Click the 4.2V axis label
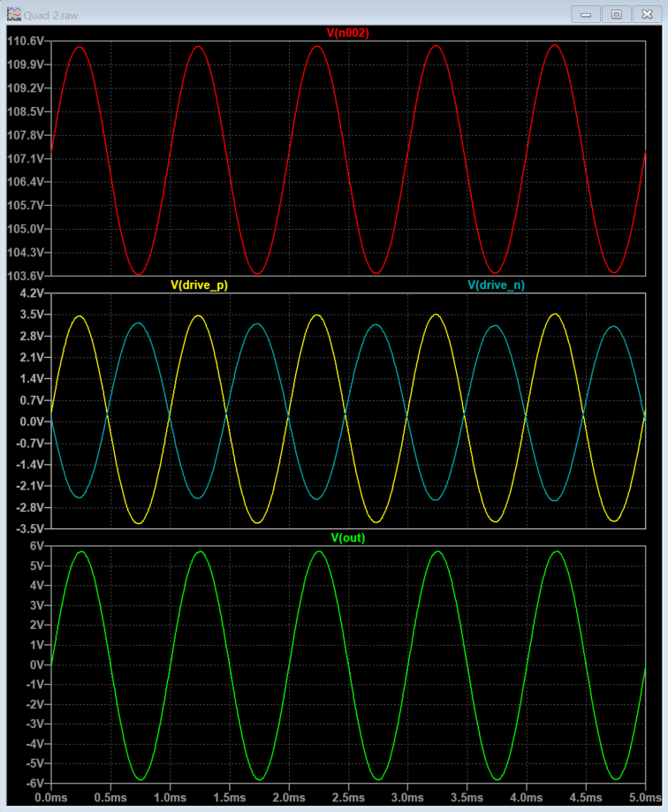 31,292
